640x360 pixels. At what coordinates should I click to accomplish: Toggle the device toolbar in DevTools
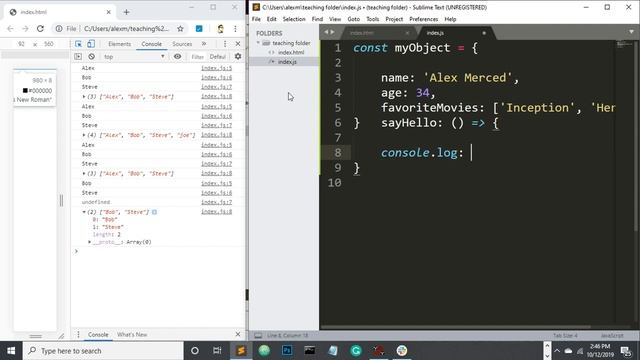(91, 44)
